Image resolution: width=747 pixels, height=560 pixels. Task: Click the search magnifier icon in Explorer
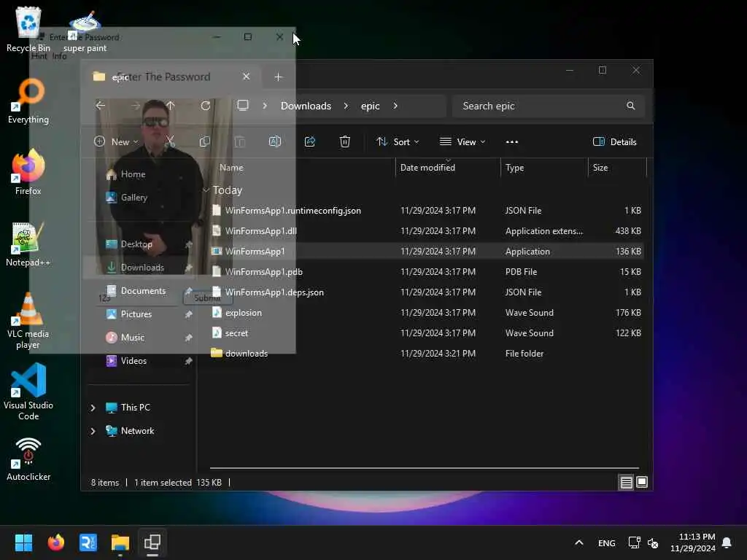click(631, 106)
